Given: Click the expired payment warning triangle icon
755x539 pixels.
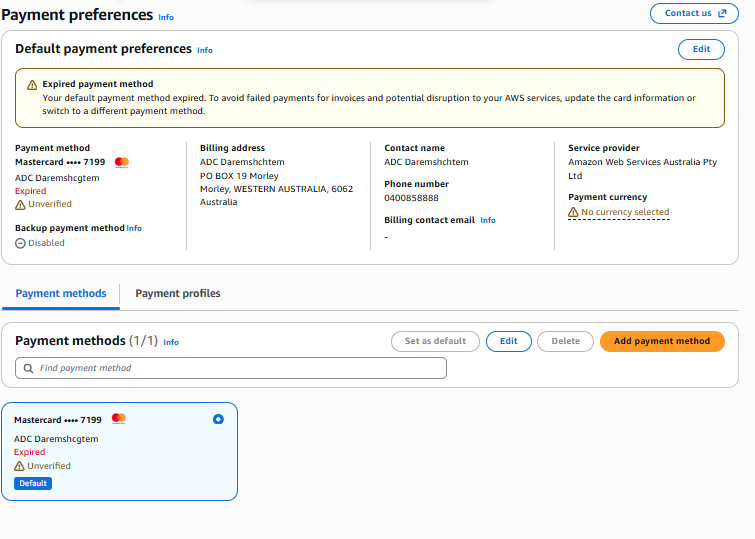Looking at the screenshot, I should (32, 85).
